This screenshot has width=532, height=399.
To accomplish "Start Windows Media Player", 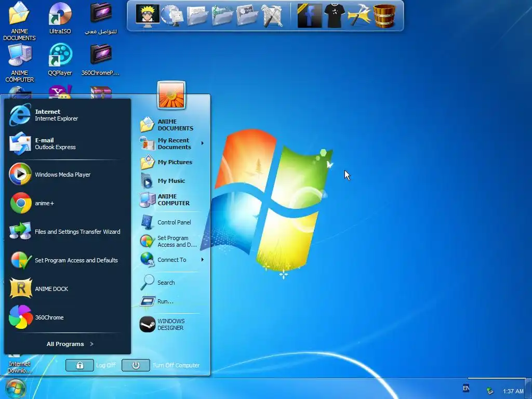I will pos(67,175).
